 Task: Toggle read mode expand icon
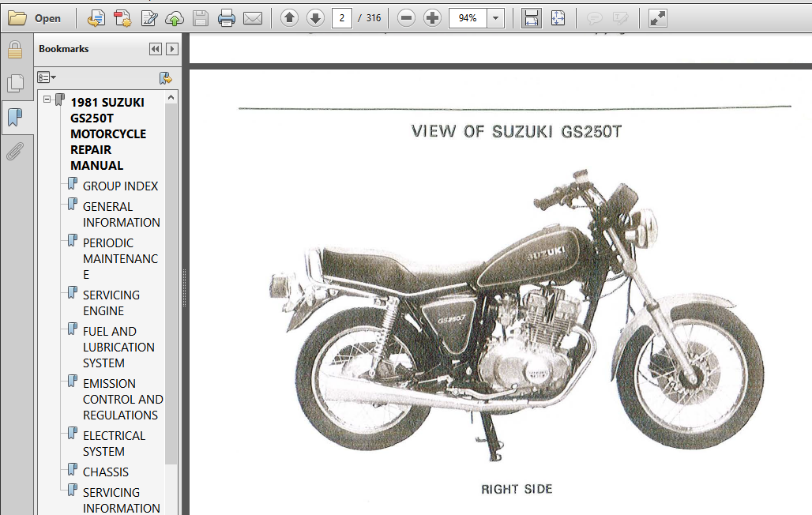pyautogui.click(x=658, y=19)
